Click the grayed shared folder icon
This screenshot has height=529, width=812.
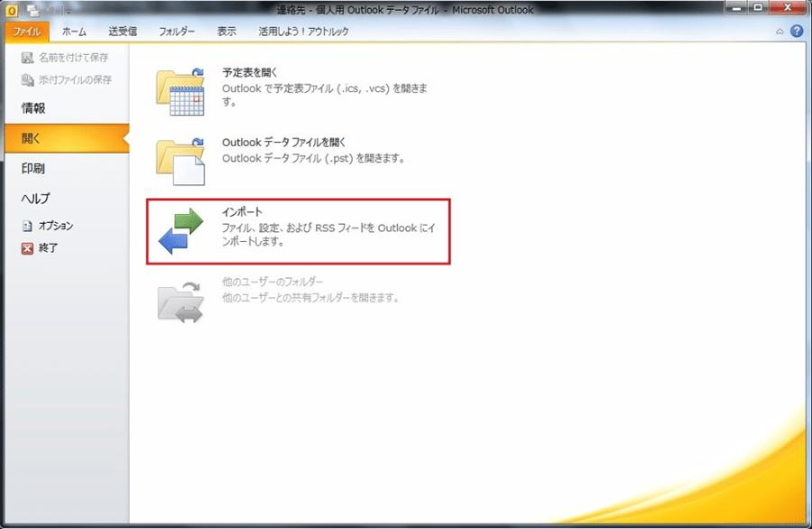click(x=180, y=302)
